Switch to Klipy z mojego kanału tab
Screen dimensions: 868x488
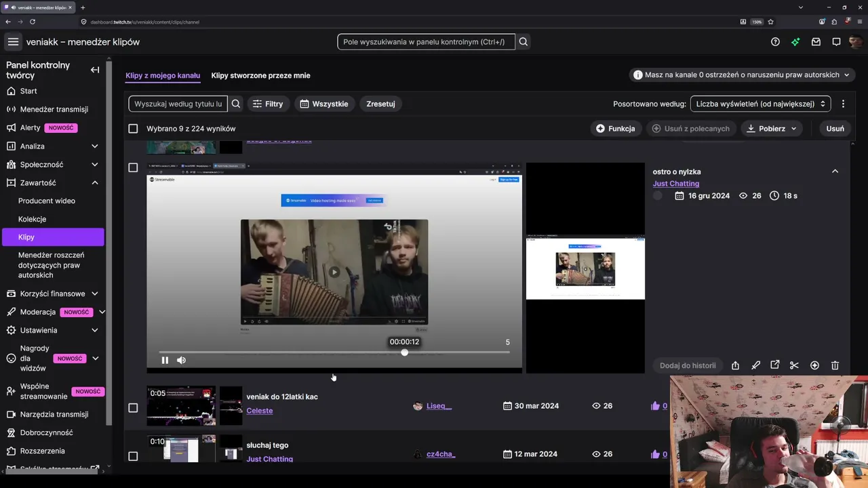(163, 75)
